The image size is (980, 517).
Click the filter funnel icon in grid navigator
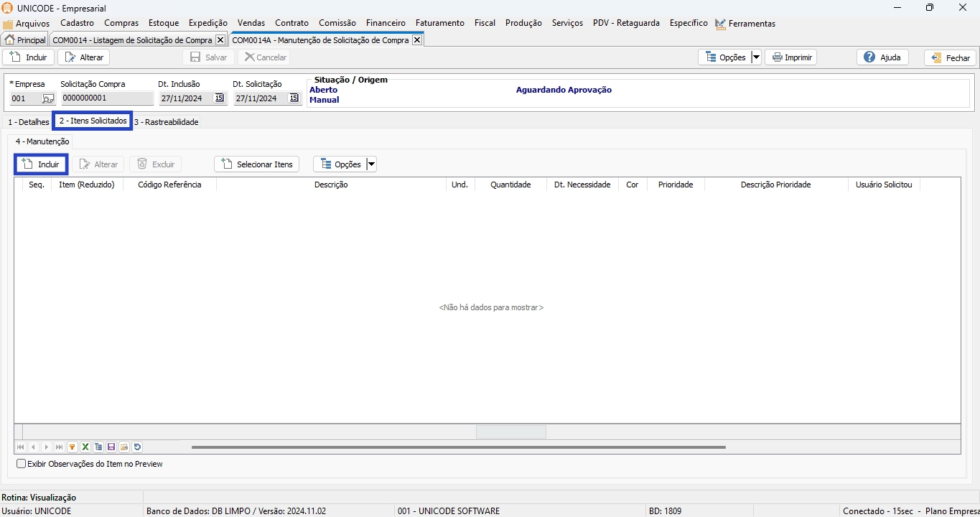(x=73, y=447)
